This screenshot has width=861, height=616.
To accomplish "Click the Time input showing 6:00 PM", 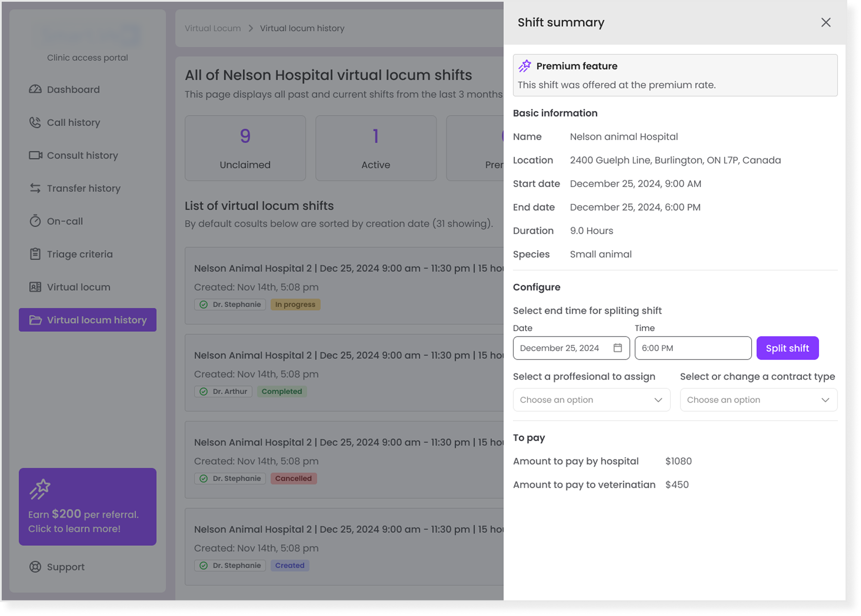I will pyautogui.click(x=693, y=348).
